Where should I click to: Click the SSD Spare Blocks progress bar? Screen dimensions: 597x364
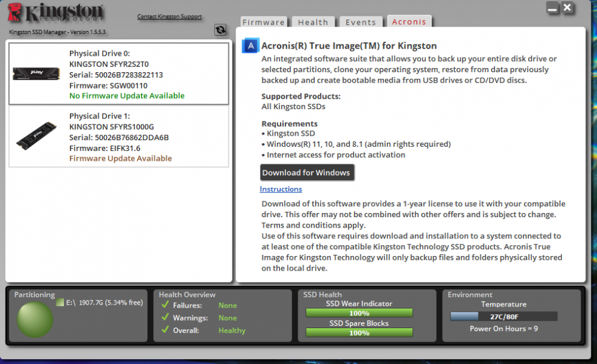(x=359, y=333)
